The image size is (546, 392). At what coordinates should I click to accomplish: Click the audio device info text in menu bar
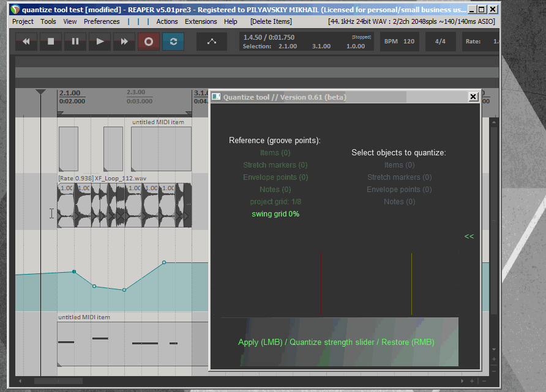pos(411,21)
